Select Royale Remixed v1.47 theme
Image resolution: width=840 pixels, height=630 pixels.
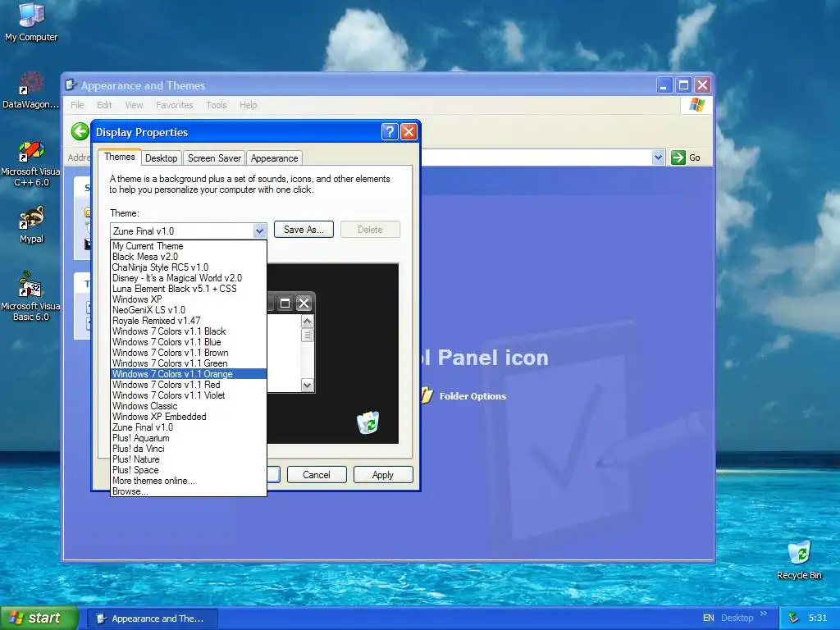pyautogui.click(x=189, y=321)
